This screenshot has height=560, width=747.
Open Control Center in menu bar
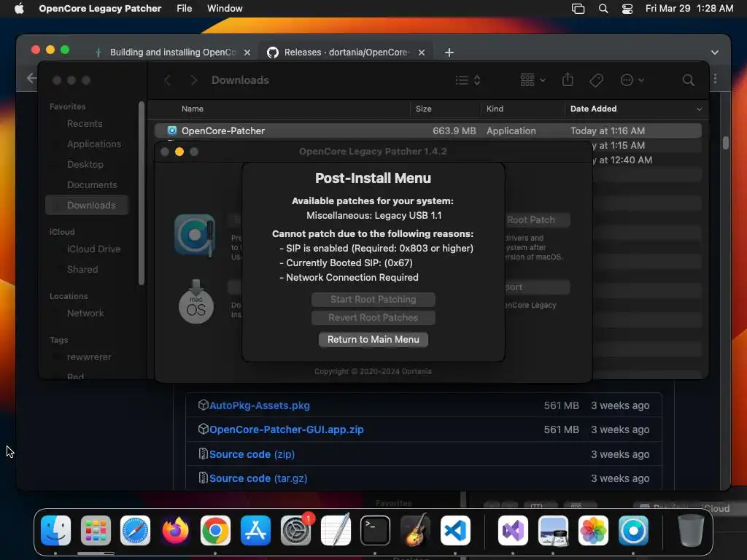coord(627,9)
